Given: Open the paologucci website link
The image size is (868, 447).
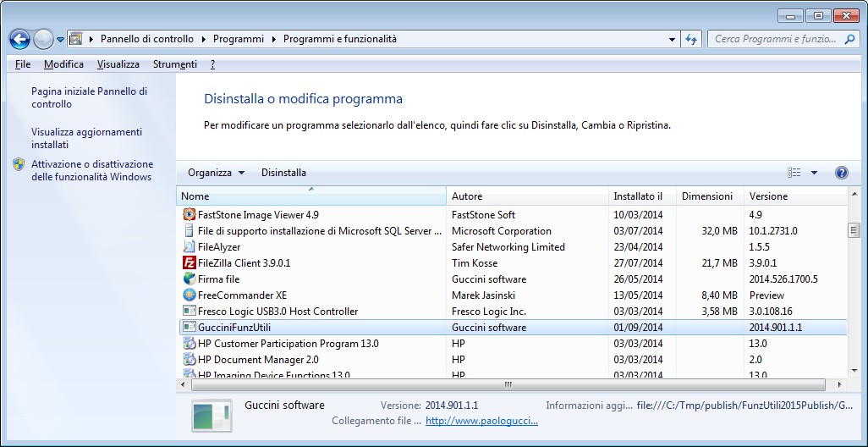Looking at the screenshot, I should pos(481,421).
